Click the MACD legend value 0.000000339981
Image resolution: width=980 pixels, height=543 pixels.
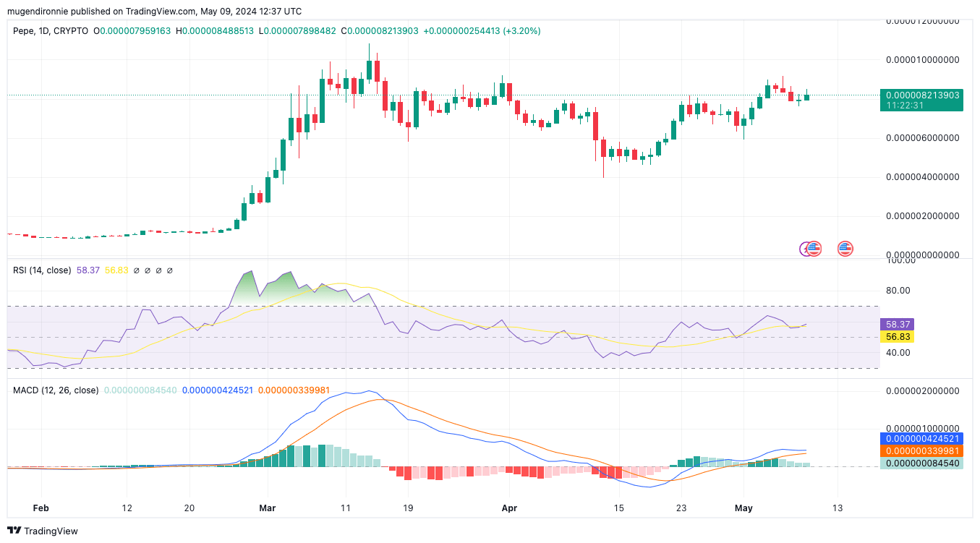pyautogui.click(x=294, y=390)
